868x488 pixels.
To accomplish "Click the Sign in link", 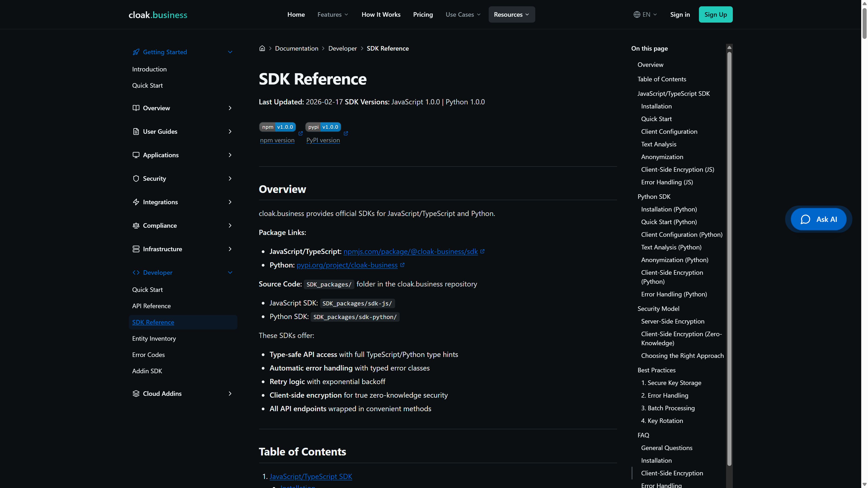I will [680, 14].
